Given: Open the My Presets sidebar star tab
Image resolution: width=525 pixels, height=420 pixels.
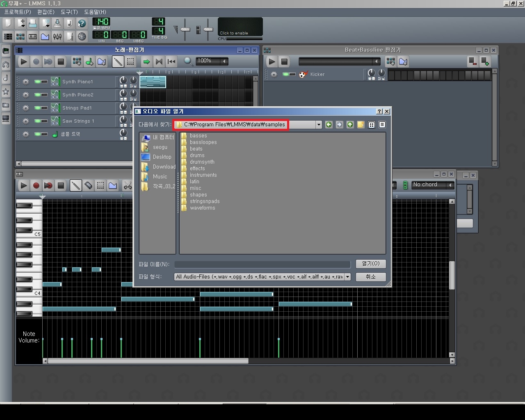Looking at the screenshot, I should coord(6,91).
